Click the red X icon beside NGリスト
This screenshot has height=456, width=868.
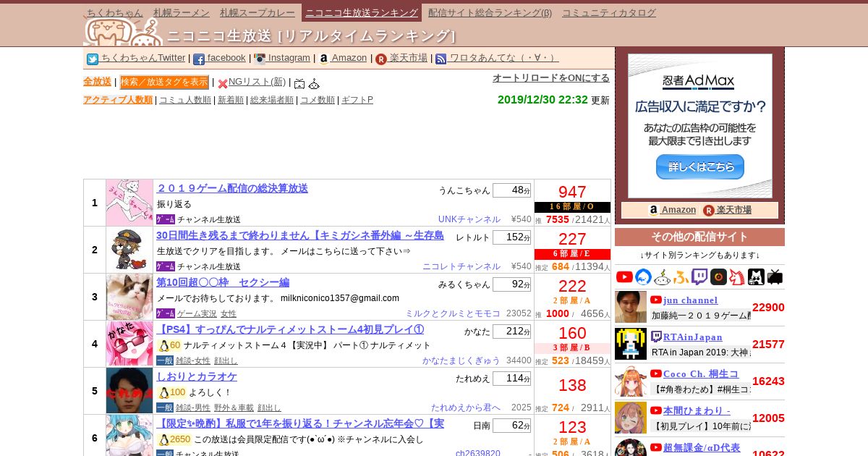[223, 84]
